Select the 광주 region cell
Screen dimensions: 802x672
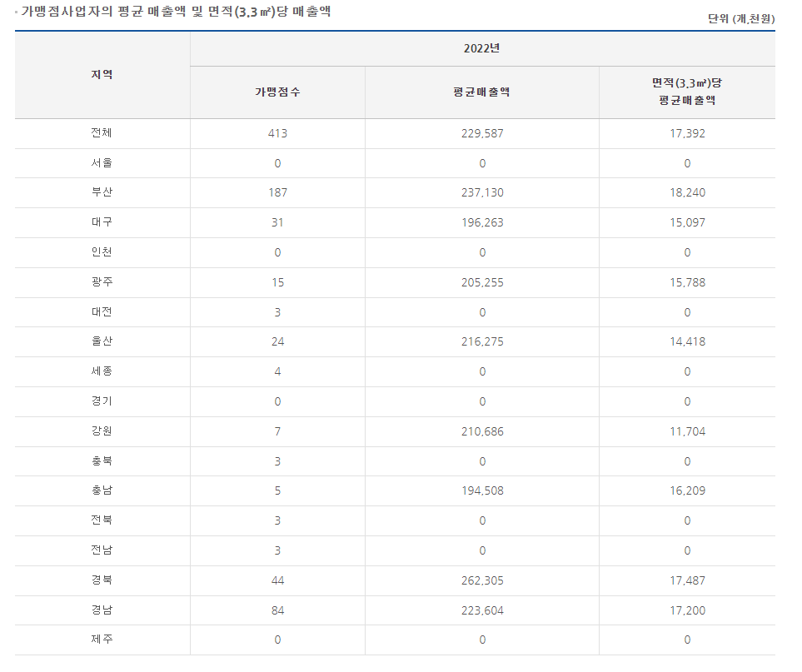point(102,282)
